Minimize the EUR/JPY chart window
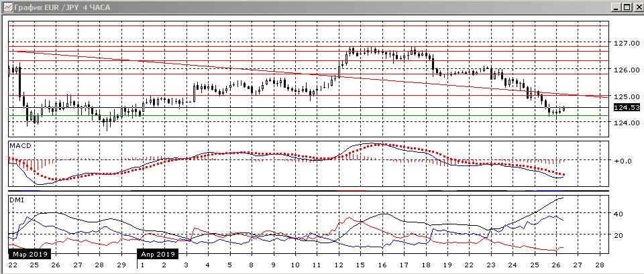 616,7
